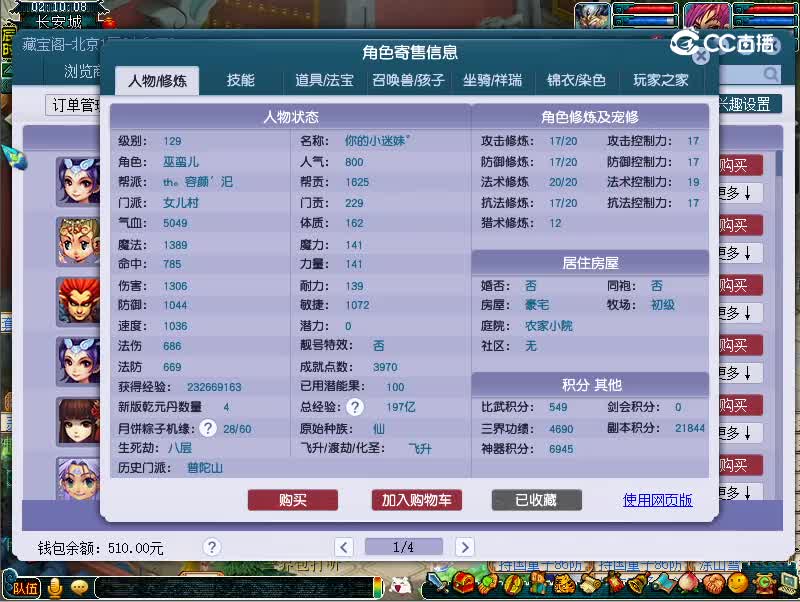Open the sword attack icon in bottom toolbar

[x=438, y=585]
